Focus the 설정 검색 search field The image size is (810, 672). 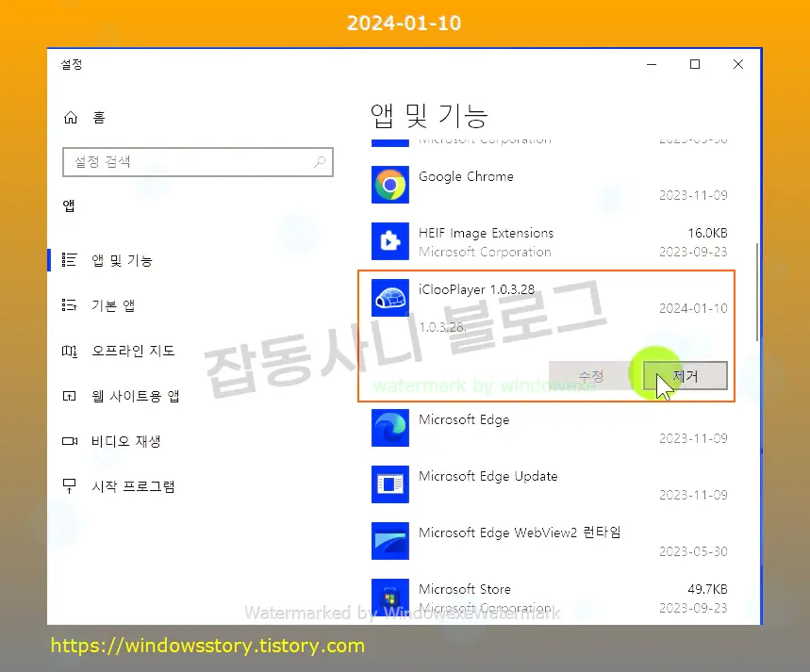pos(198,162)
